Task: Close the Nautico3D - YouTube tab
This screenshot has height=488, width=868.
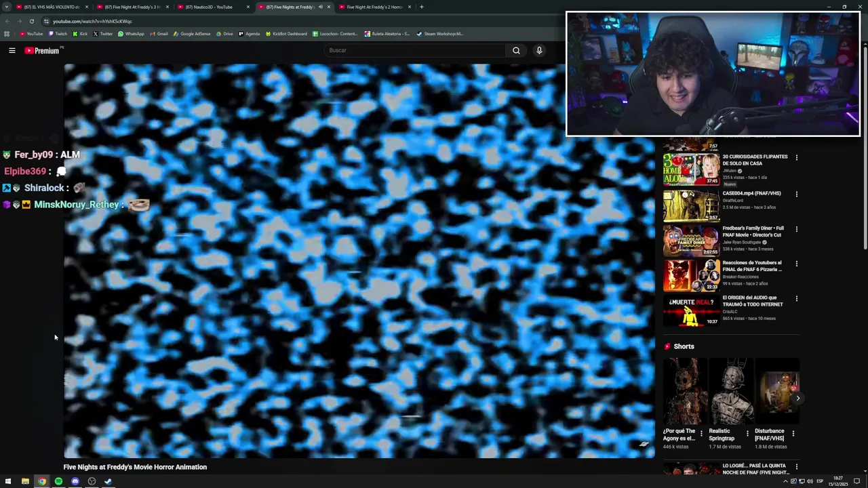Action: pyautogui.click(x=248, y=7)
